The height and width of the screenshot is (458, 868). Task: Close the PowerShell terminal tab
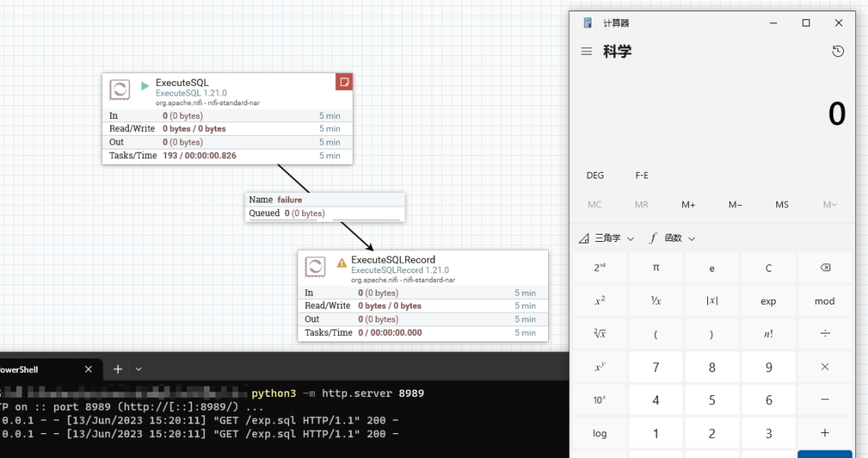pos(88,369)
